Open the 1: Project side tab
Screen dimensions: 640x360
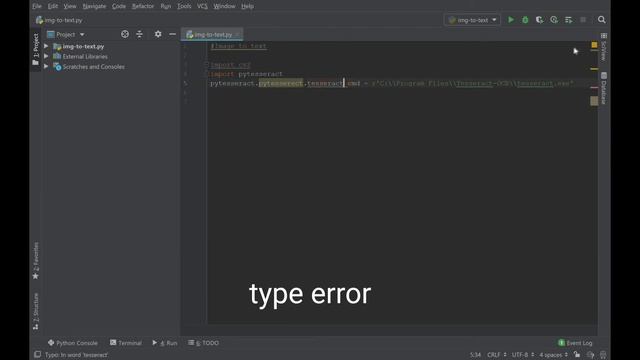36,49
